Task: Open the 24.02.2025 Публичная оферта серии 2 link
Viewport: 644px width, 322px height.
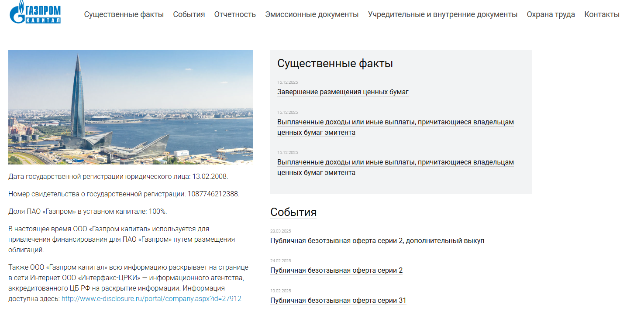Action: tap(336, 271)
